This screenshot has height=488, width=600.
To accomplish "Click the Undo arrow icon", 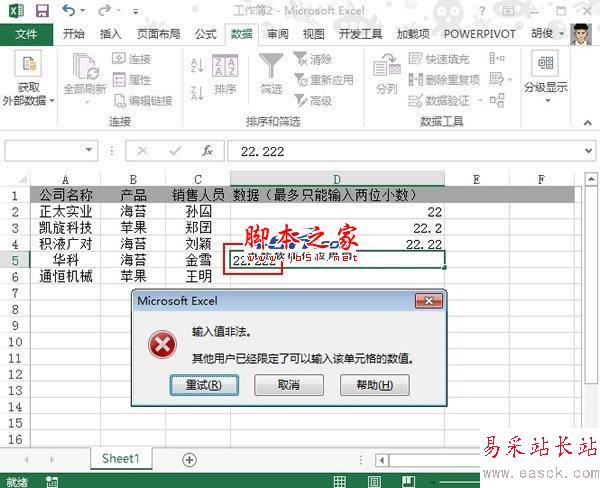I will tap(68, 10).
